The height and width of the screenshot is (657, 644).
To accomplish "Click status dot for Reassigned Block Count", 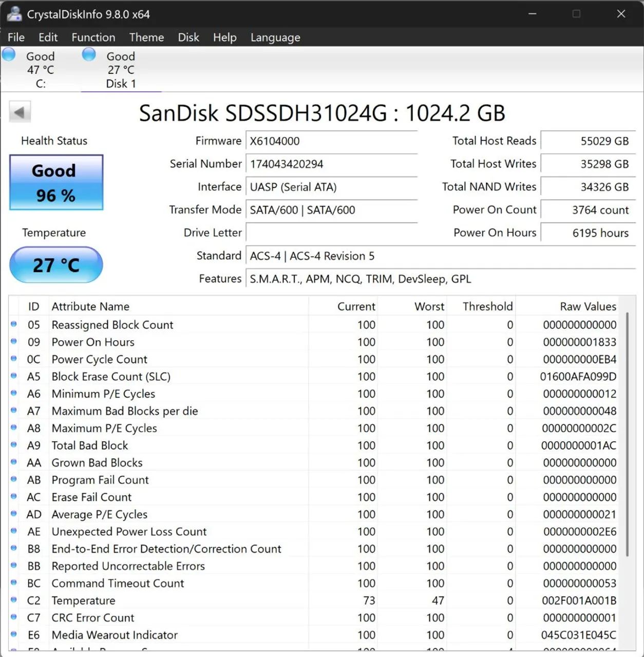I will click(x=14, y=324).
